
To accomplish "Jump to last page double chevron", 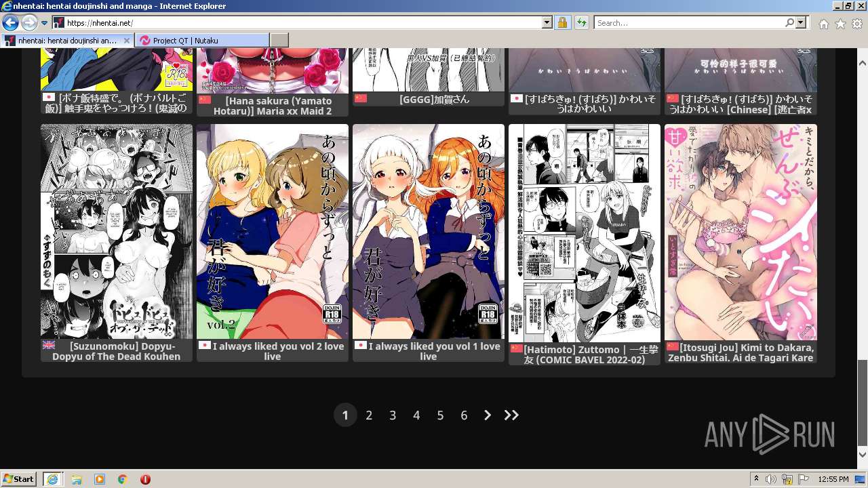I will pos(511,415).
